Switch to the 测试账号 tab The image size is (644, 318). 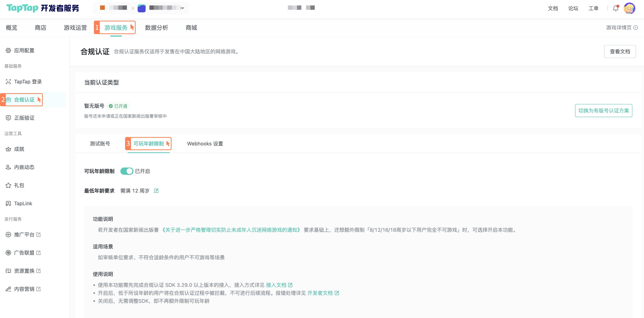point(100,144)
